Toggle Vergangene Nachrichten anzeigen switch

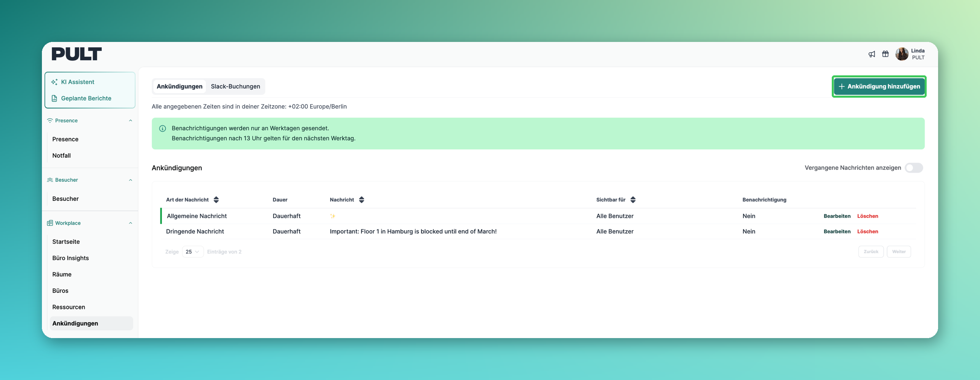(x=914, y=168)
